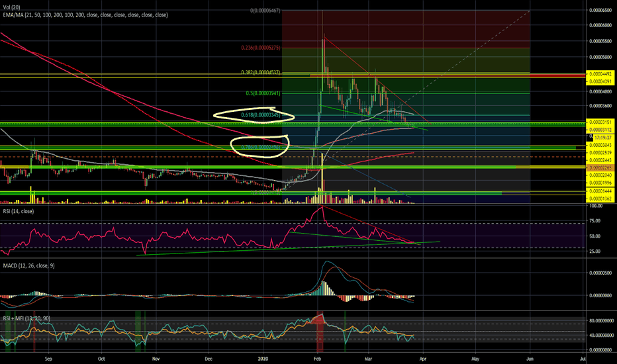The height and width of the screenshot is (364, 617).
Task: Click the Jun date on time axis
Action: [x=530, y=359]
